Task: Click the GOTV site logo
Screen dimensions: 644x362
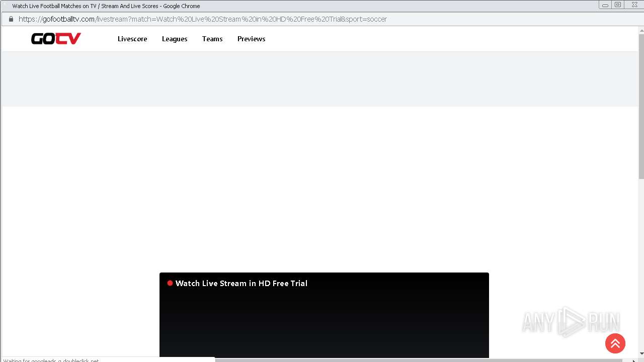Action: (x=56, y=39)
